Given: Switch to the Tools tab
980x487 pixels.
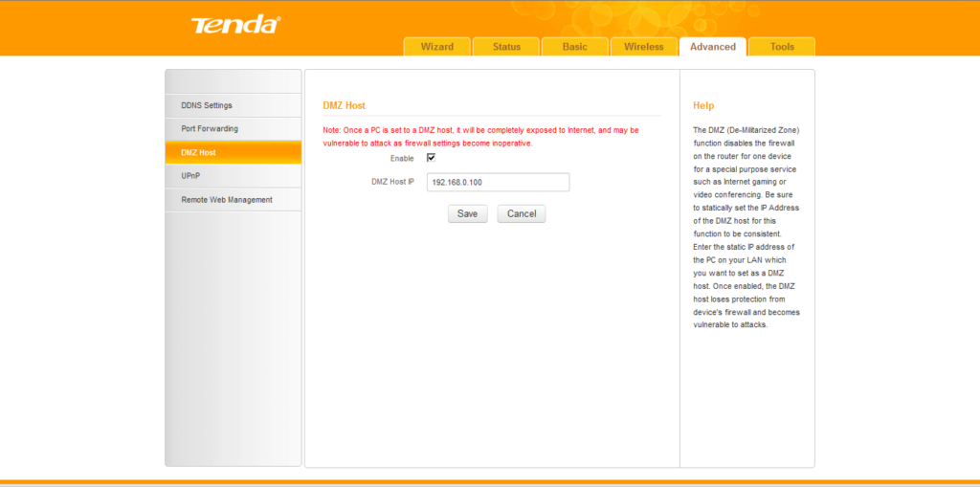Looking at the screenshot, I should [x=782, y=47].
